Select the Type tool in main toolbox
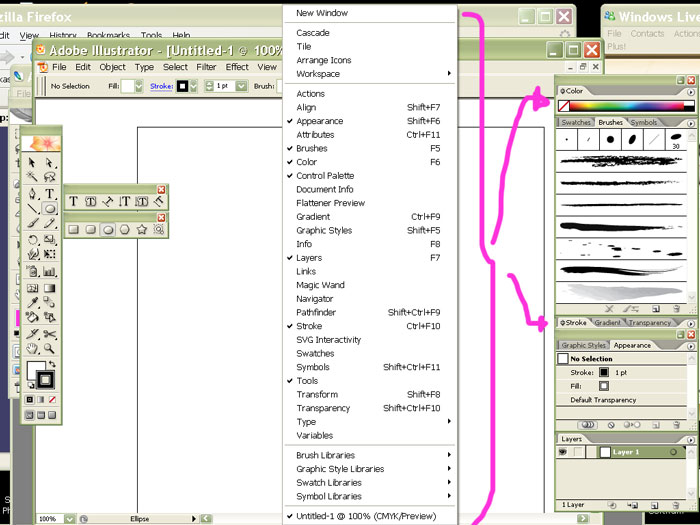Viewport: 700px width, 525px height. click(50, 194)
